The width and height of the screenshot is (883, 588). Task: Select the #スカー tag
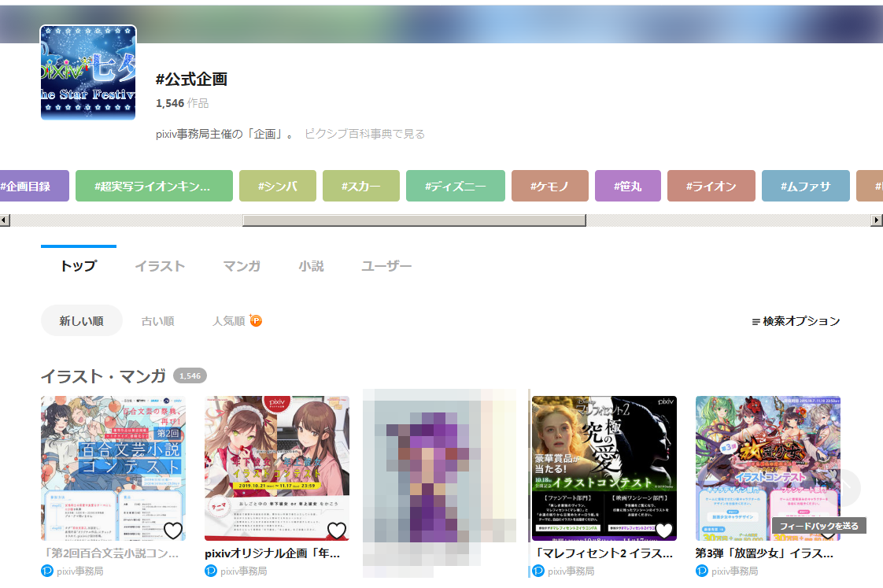(x=361, y=186)
